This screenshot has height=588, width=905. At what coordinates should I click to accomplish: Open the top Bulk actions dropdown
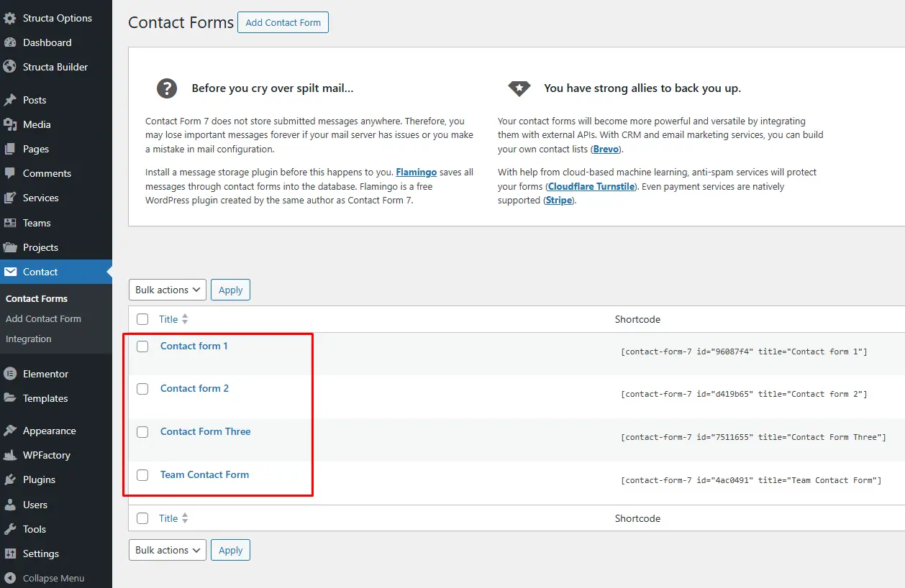click(x=168, y=290)
